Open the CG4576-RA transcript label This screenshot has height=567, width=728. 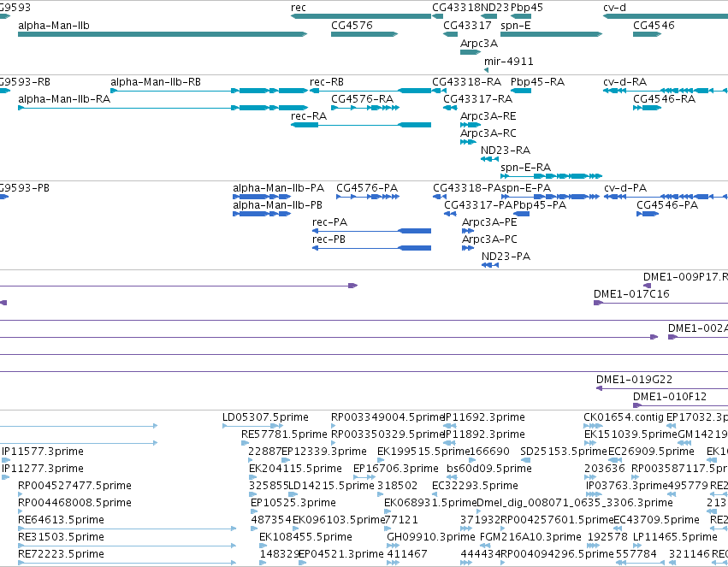pyautogui.click(x=362, y=99)
